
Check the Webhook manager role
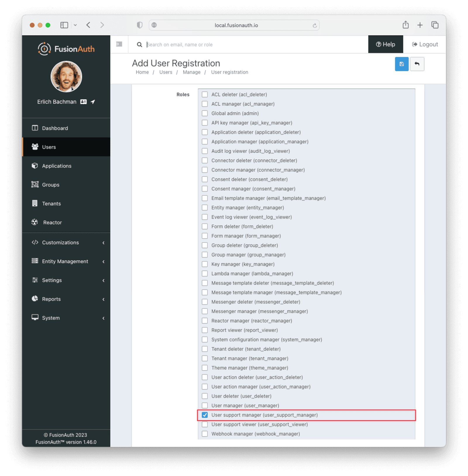point(205,434)
